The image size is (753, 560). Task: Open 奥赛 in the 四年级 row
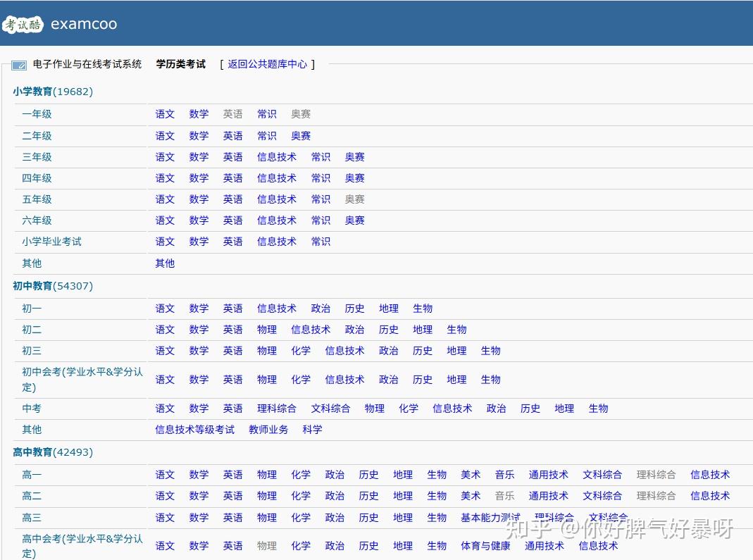click(354, 178)
